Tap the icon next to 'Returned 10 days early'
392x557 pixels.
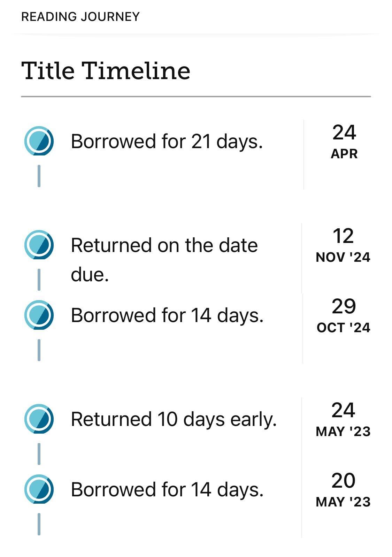pyautogui.click(x=39, y=419)
